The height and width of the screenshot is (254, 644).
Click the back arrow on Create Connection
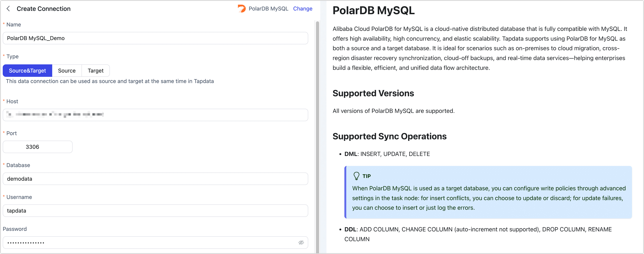(8, 9)
